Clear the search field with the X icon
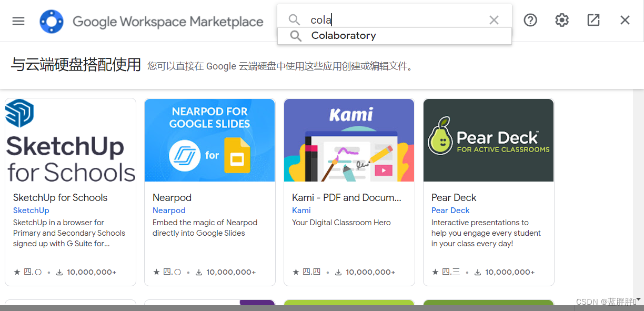Image resolution: width=644 pixels, height=311 pixels. click(x=494, y=20)
